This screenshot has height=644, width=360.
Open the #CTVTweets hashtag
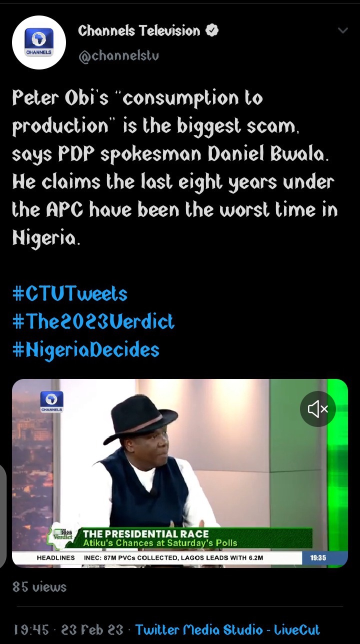[69, 293]
